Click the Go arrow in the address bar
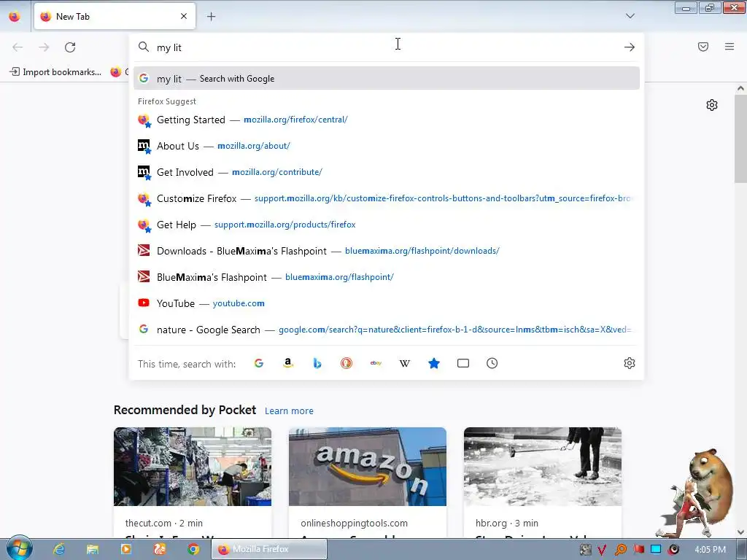The height and width of the screenshot is (560, 747). (x=630, y=47)
